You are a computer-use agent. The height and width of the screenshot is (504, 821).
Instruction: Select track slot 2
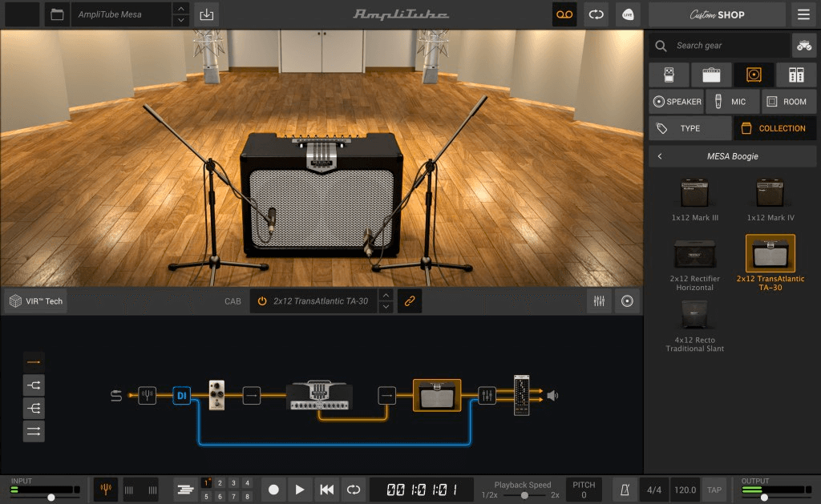coord(220,483)
